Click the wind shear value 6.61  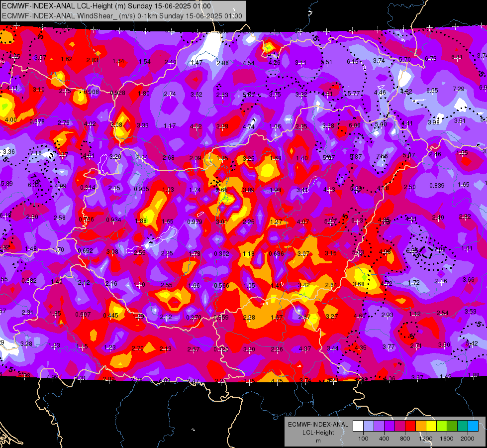(457, 57)
